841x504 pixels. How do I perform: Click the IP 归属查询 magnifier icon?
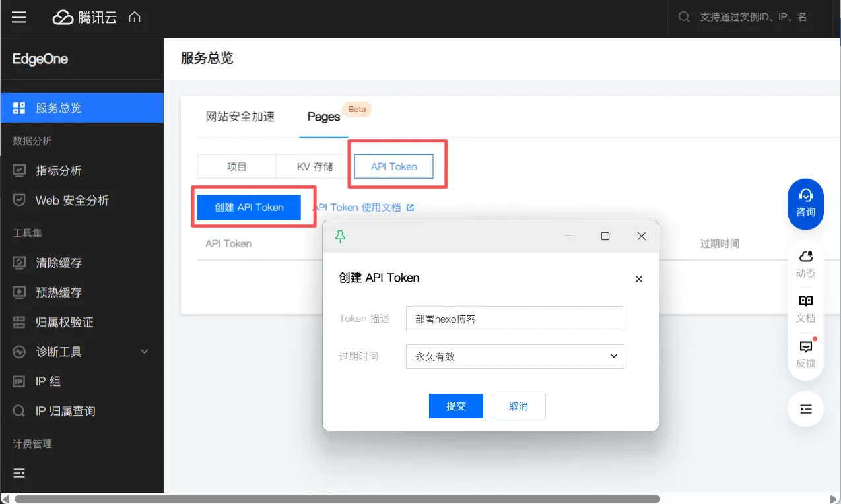tap(19, 412)
